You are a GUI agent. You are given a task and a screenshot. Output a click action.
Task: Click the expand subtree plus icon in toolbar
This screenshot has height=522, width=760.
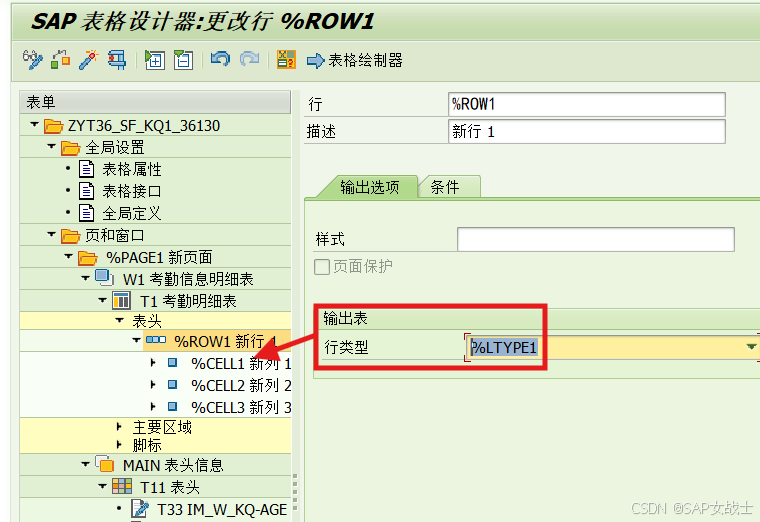[155, 60]
